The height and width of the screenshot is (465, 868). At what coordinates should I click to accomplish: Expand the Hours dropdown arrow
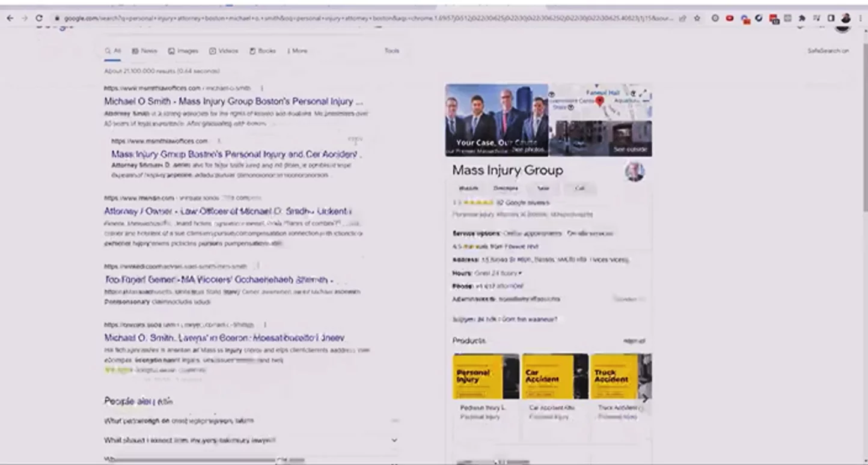pyautogui.click(x=520, y=273)
